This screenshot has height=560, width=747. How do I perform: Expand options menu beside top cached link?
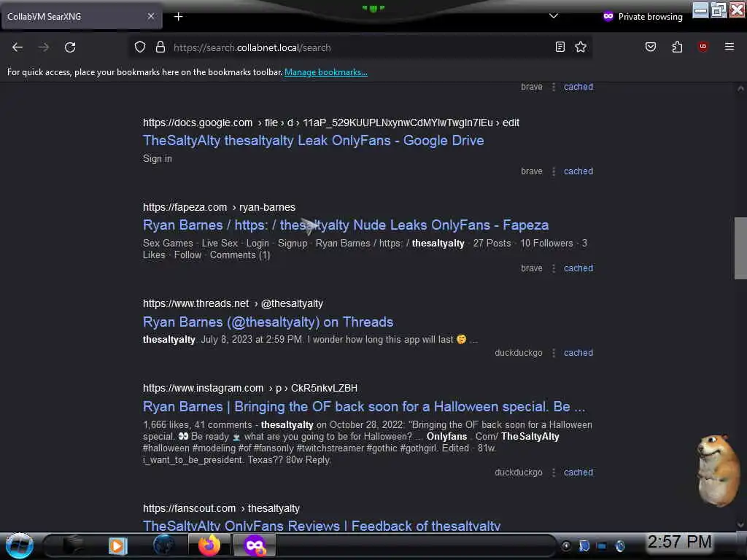[553, 87]
